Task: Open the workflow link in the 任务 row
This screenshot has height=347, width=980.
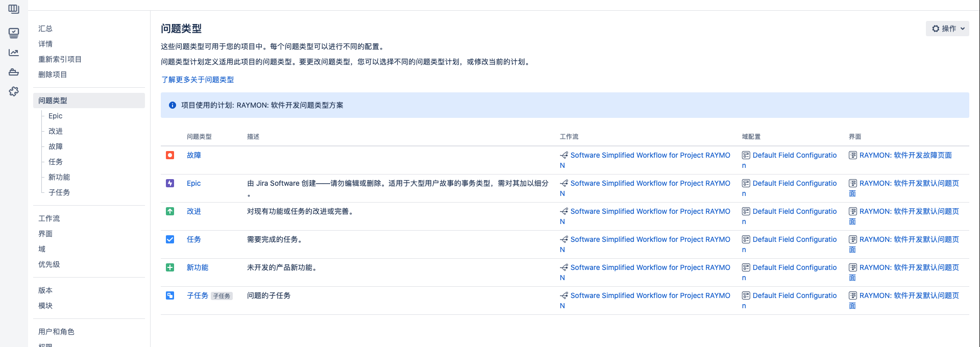Action: click(x=645, y=244)
